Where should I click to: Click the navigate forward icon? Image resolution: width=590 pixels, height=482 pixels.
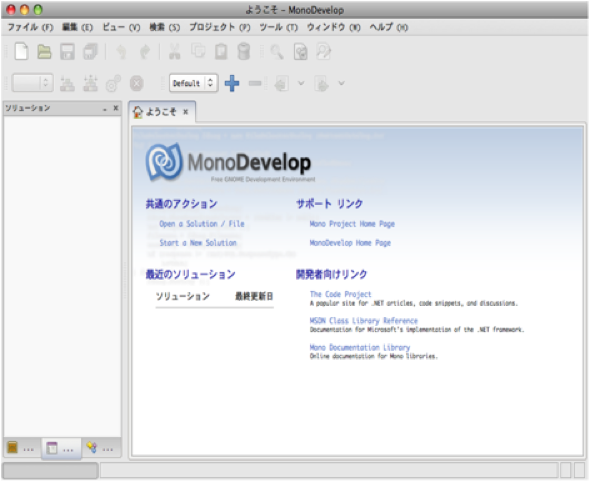coord(322,84)
